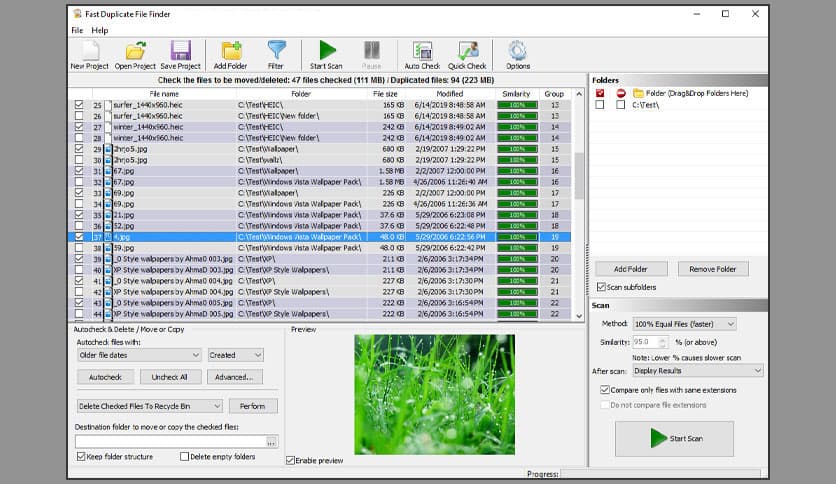Click the similarity bar of row 37
This screenshot has height=484, width=836.
click(517, 237)
